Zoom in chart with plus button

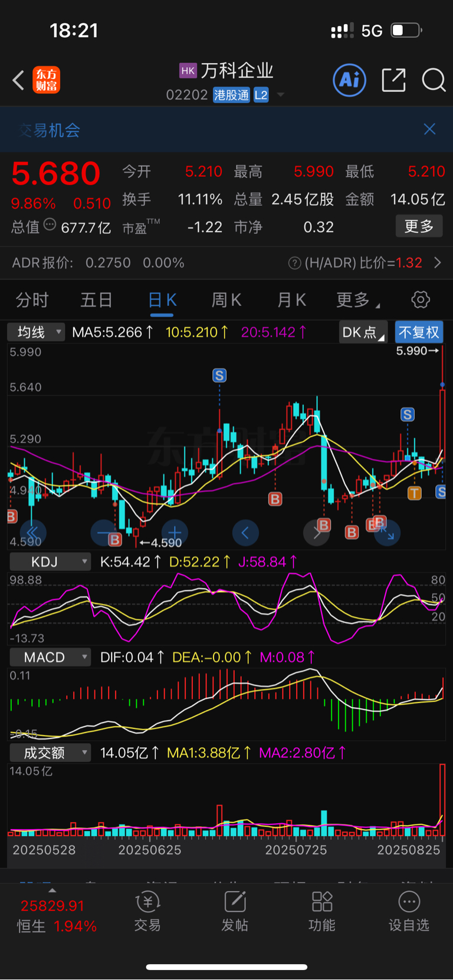coord(175,533)
